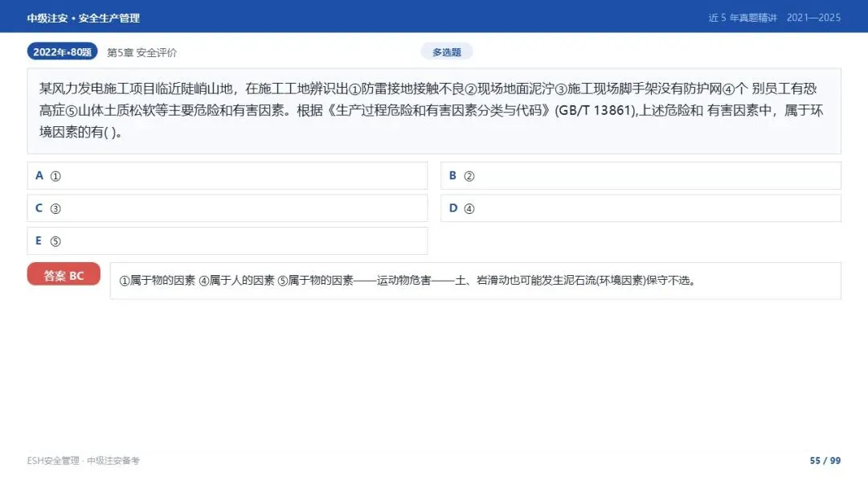Click the 第5章 安全评价 chapter label
This screenshot has width=868, height=489.
coord(141,52)
